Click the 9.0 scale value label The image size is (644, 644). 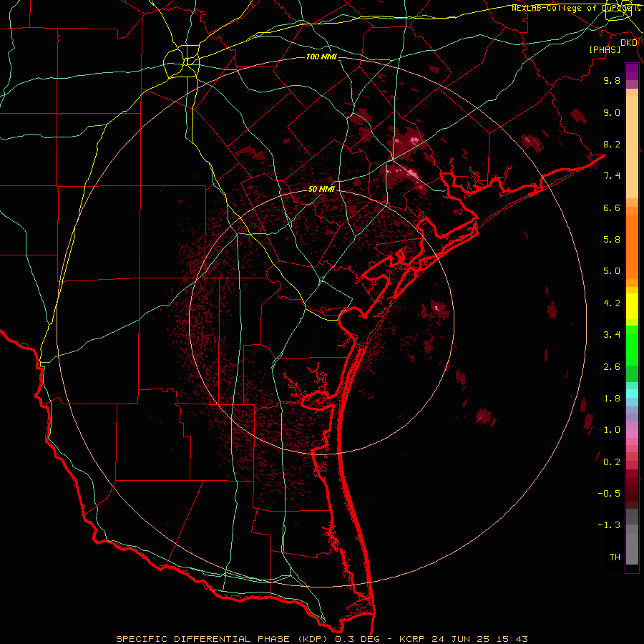pyautogui.click(x=612, y=112)
